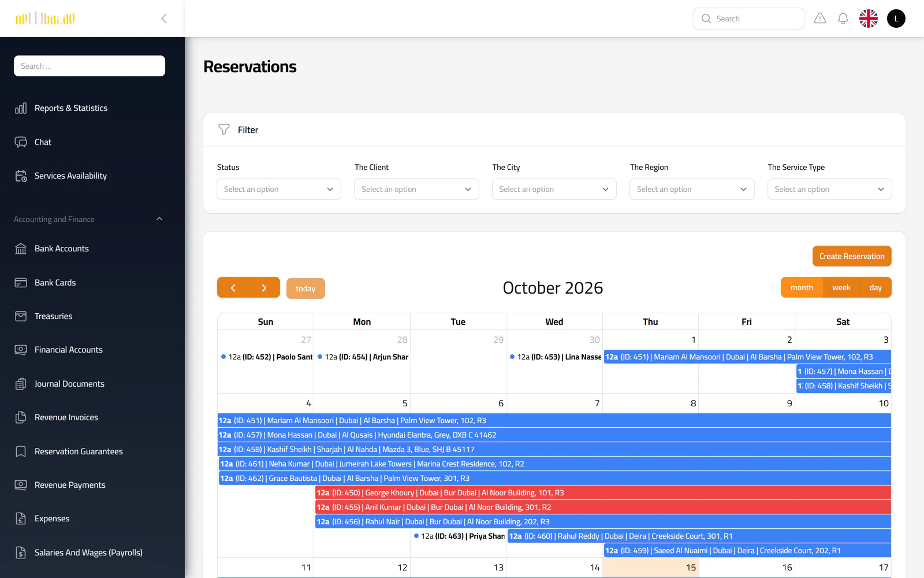Open reservation ID 461 Neha Kumar
Image resolution: width=924 pixels, height=578 pixels.
click(x=555, y=464)
